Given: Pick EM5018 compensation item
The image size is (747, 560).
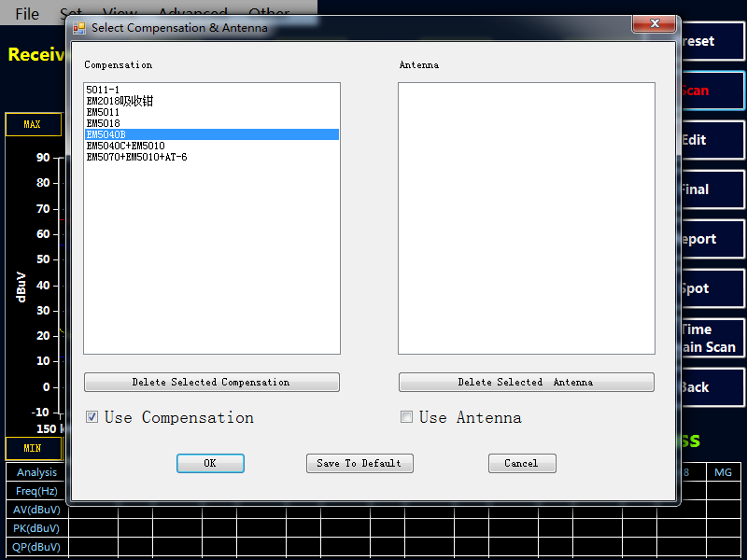Looking at the screenshot, I should [103, 123].
